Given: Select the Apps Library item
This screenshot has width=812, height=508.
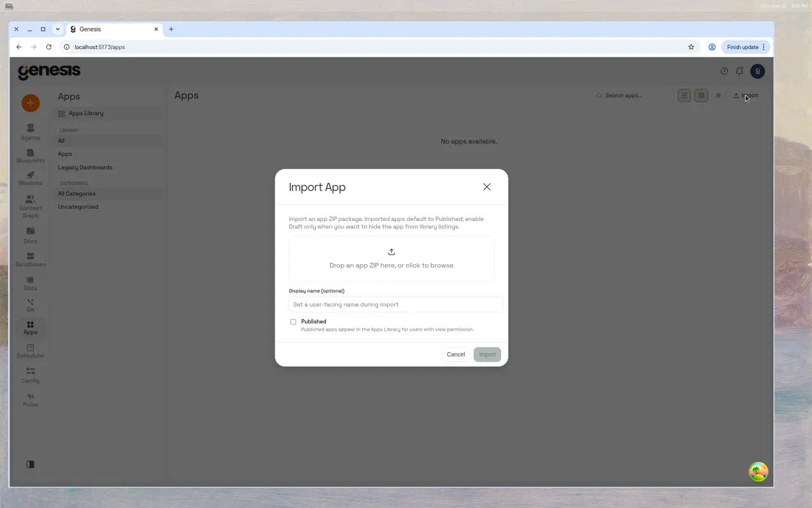Looking at the screenshot, I should click(x=107, y=113).
